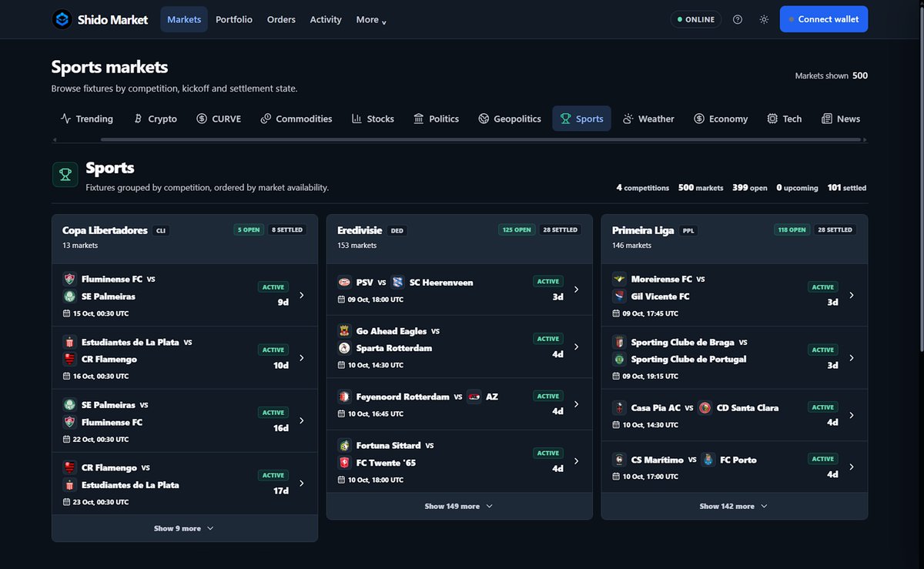
Task: Open Braga vs Sporting Clube de Portugal chevron
Action: [x=851, y=358]
